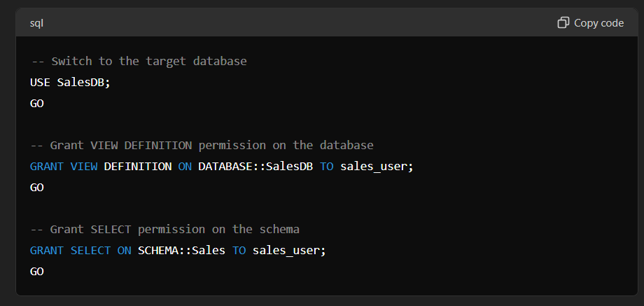Click the USE SalesDB; statement

(x=70, y=83)
